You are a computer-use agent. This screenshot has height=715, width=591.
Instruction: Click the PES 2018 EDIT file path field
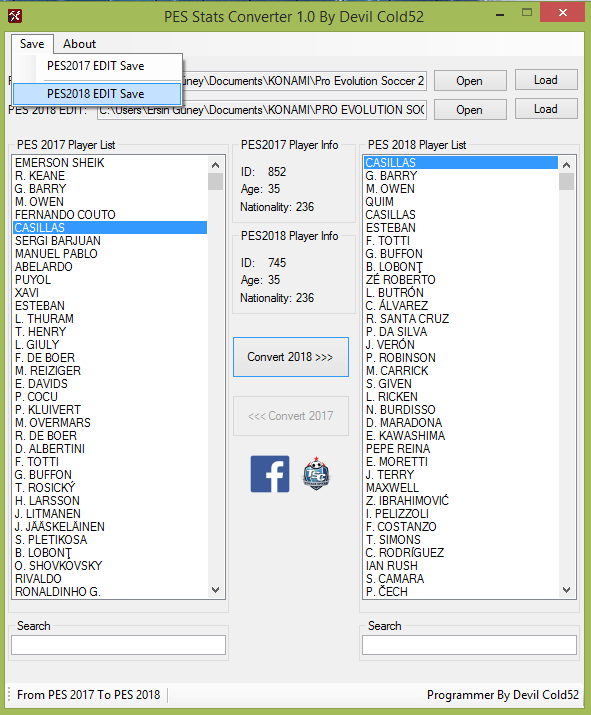click(x=262, y=110)
